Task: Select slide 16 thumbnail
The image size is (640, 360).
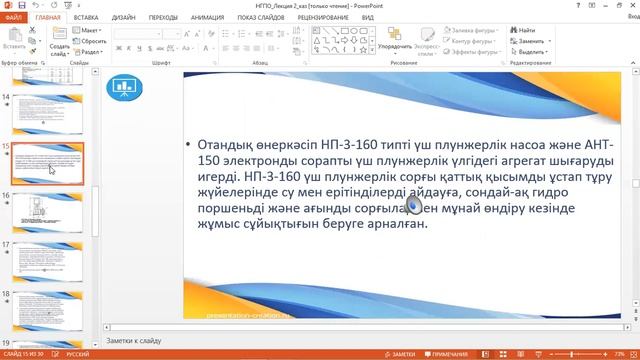Action: tap(47, 213)
